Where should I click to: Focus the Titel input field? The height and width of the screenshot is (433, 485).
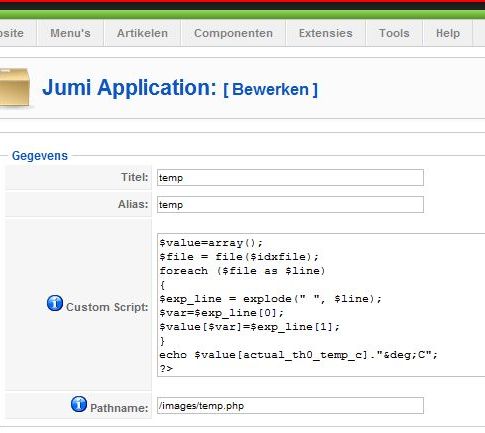[x=290, y=177]
